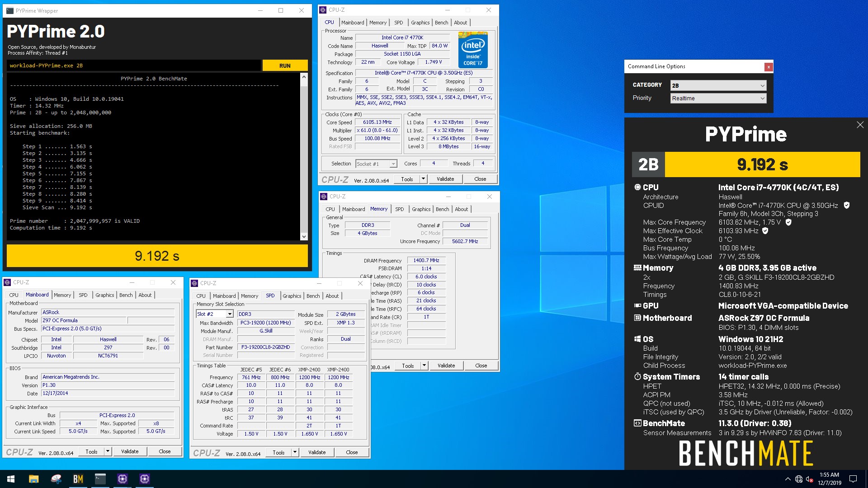Click Memory section icon in BenchMate

pyautogui.click(x=637, y=267)
